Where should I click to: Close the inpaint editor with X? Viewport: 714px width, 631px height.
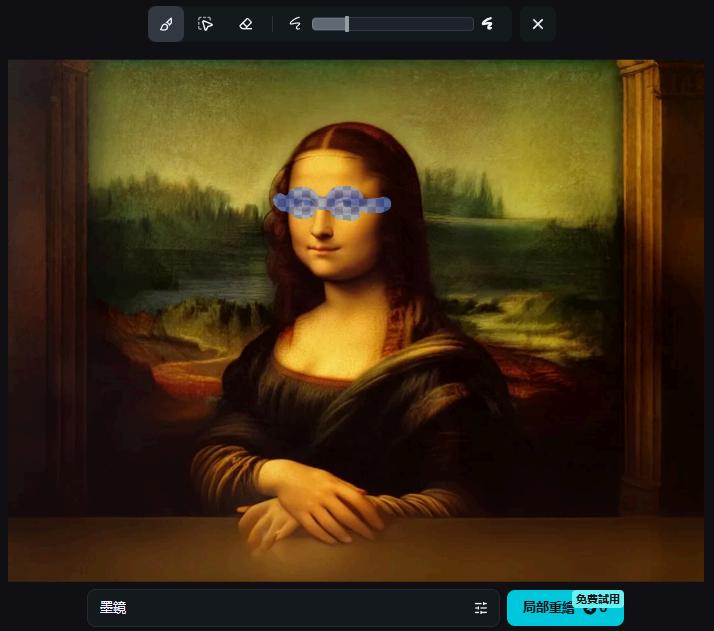point(538,24)
